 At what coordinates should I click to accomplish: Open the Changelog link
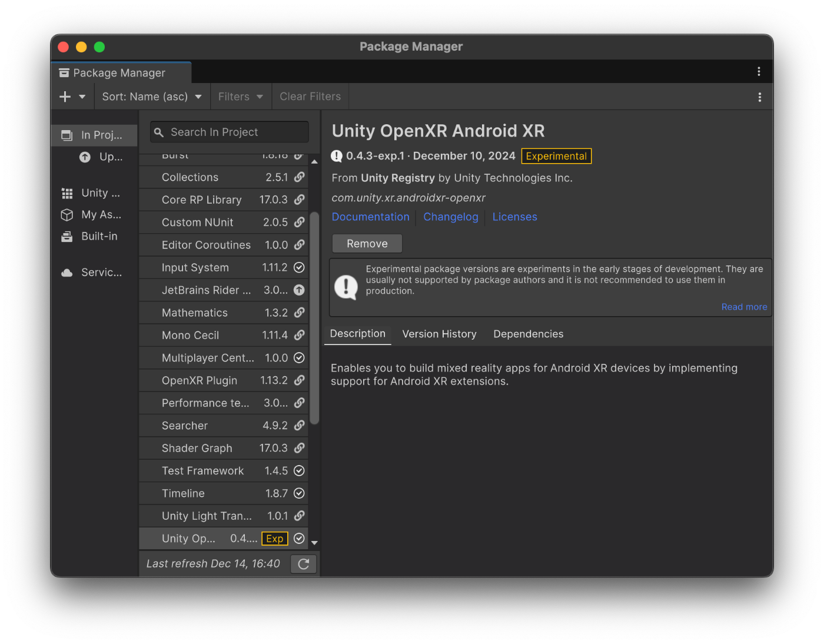(450, 217)
